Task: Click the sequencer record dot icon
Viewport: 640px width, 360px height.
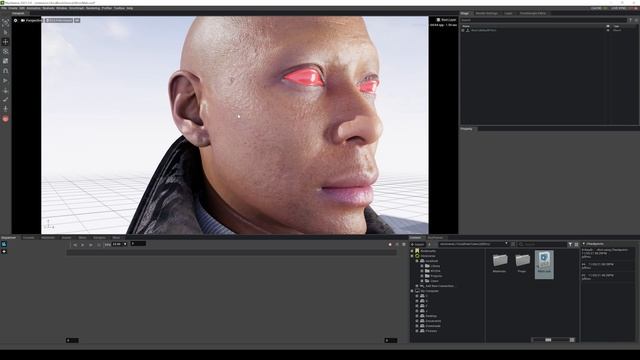Action: pyautogui.click(x=390, y=244)
